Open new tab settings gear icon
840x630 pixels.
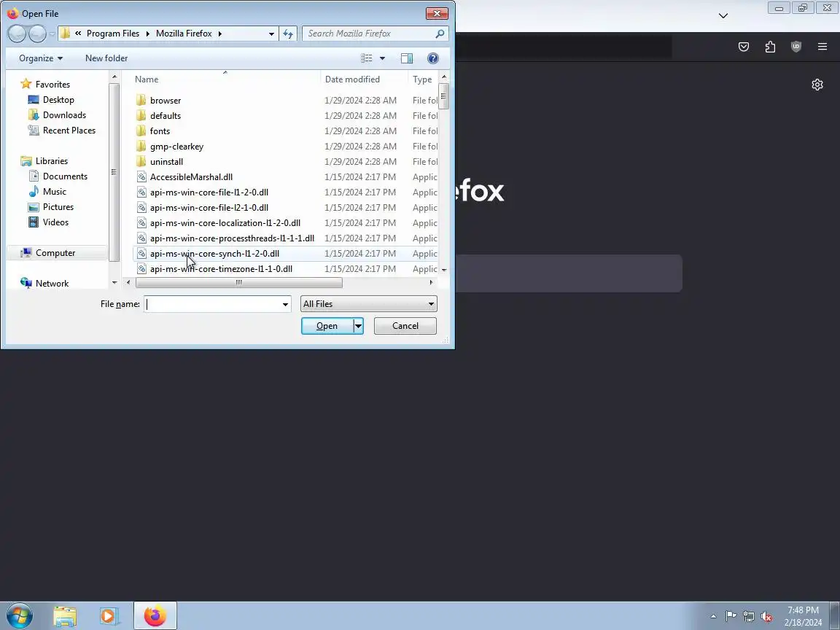817,85
